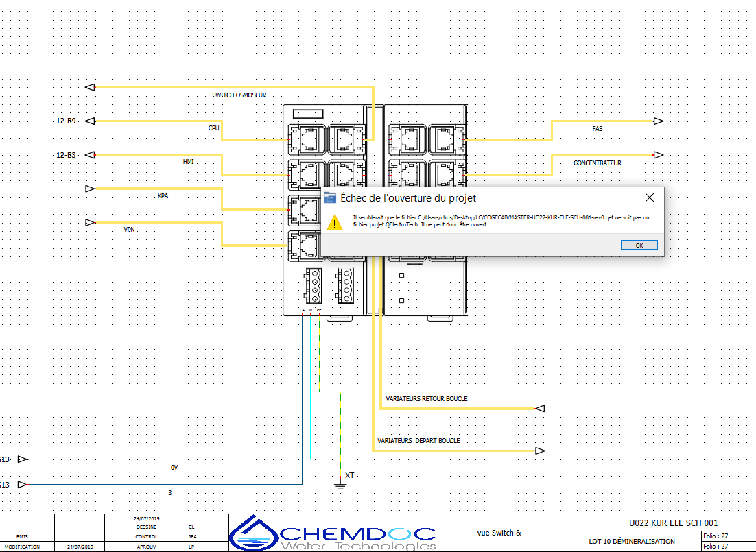Viewport: 756px width, 552px height.
Task: Click the VARIATEURS DEPART BOUCLE arrow terminal
Action: click(539, 451)
